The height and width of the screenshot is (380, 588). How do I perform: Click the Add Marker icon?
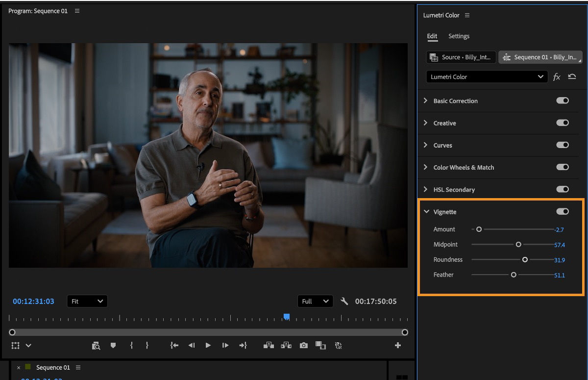pos(113,345)
